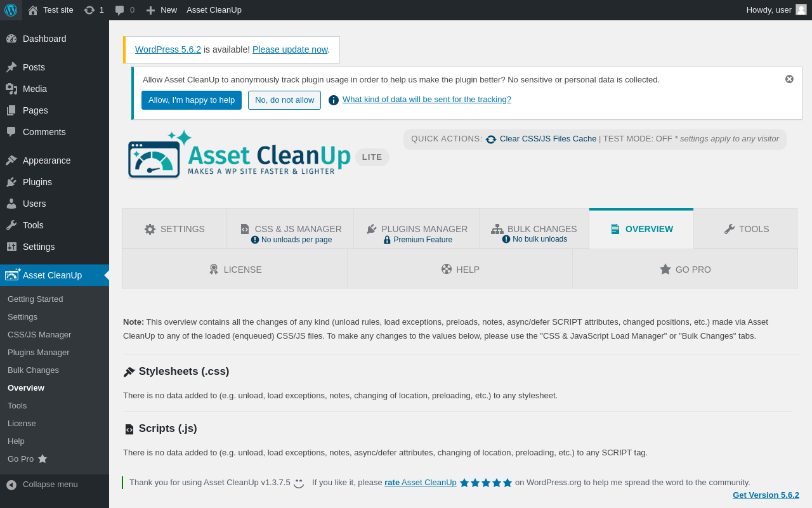The image size is (812, 508).
Task: Click the Plugins plug icon in sidebar
Action: [11, 182]
